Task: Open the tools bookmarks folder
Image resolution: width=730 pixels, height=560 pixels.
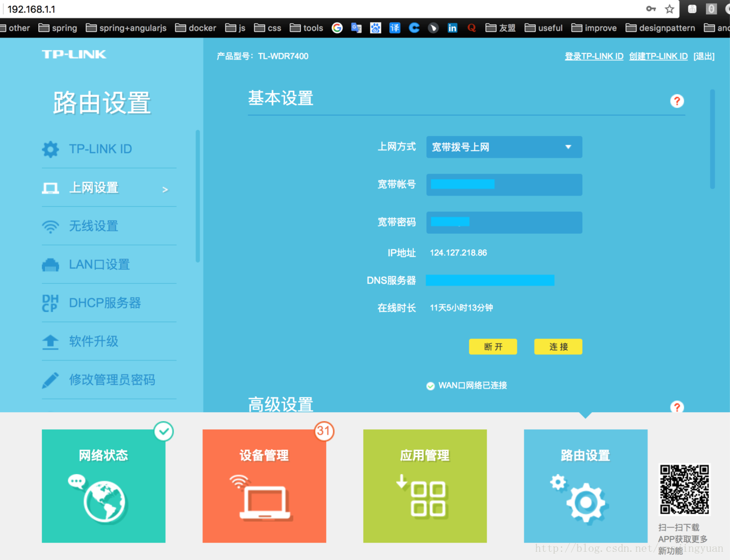Action: (x=307, y=28)
